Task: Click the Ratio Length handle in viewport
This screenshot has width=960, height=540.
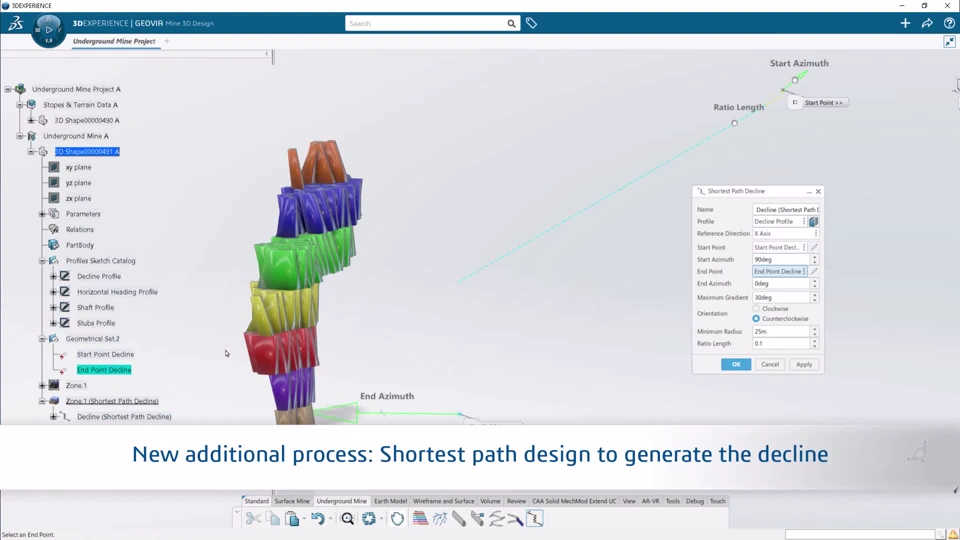Action: point(735,123)
